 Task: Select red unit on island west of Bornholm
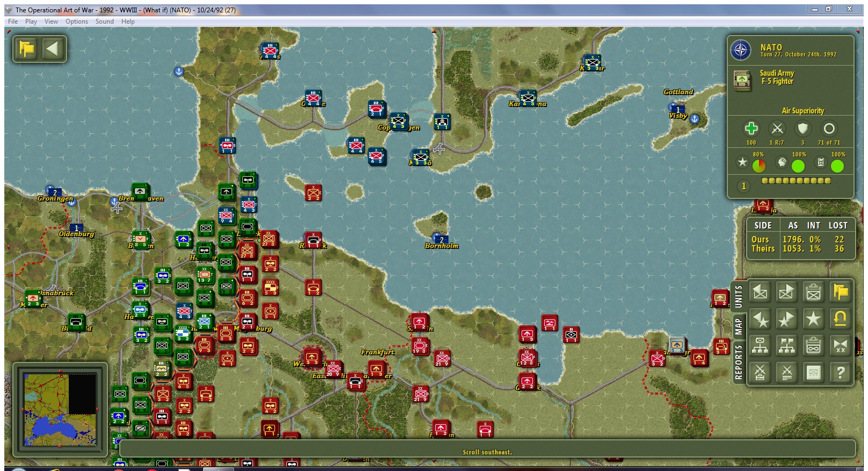pos(313,192)
